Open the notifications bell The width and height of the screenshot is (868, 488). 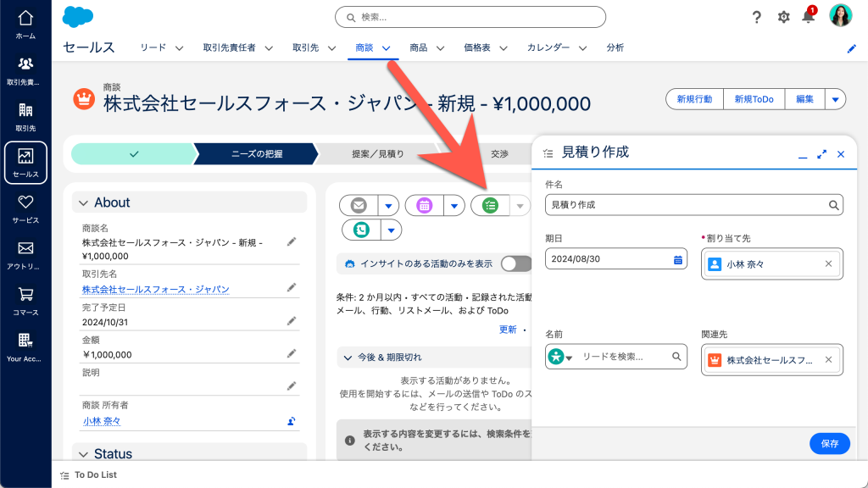tap(809, 15)
